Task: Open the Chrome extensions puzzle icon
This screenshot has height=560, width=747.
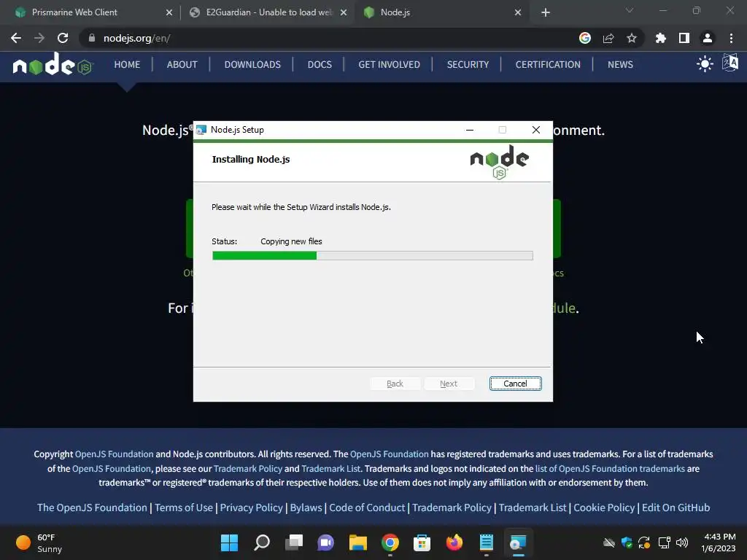Action: (x=661, y=38)
